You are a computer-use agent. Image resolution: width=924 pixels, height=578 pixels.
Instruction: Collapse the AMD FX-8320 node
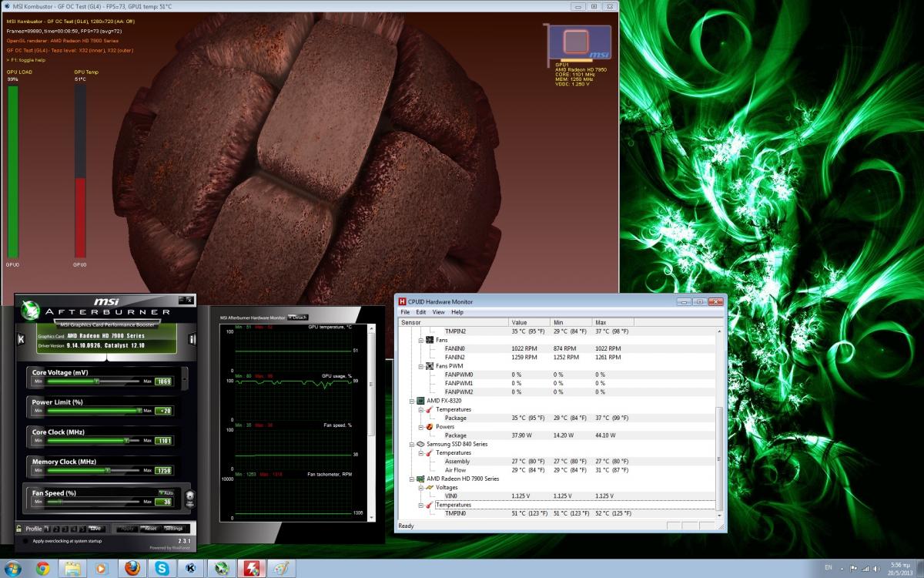coord(412,401)
